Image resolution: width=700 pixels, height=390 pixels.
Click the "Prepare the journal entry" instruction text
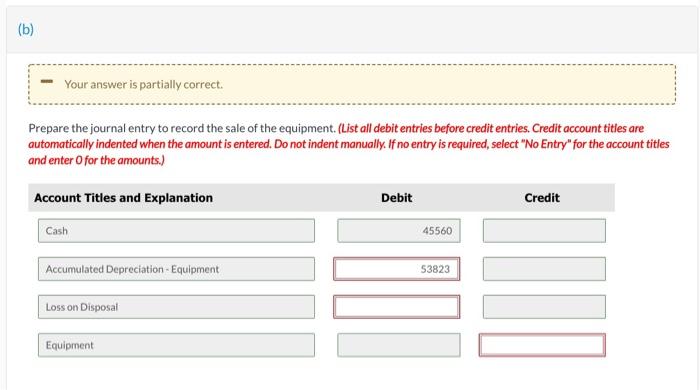[x=182, y=129]
